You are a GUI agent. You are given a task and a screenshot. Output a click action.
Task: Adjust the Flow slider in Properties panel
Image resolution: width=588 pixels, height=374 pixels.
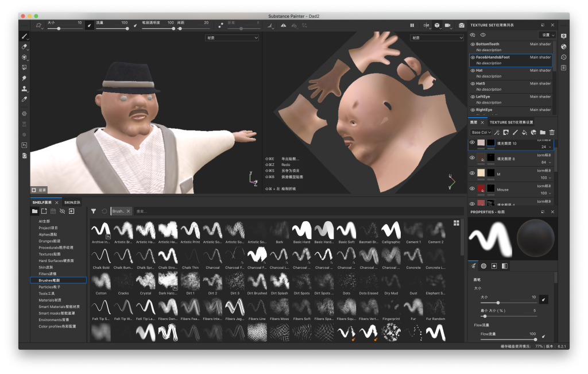coord(509,340)
